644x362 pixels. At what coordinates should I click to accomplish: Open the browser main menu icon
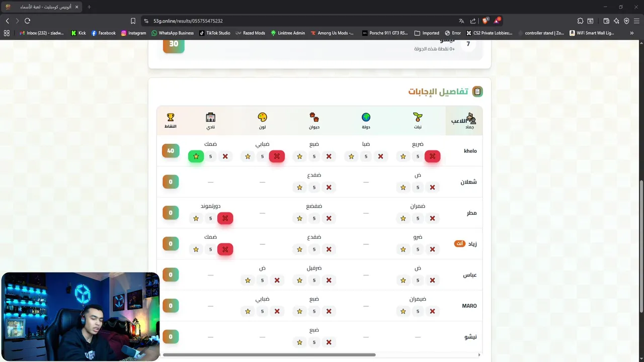(x=636, y=21)
